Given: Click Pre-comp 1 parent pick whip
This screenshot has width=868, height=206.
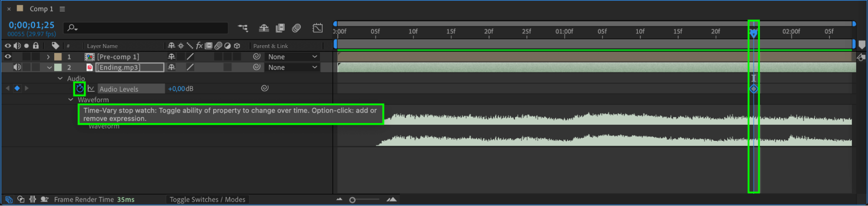Looking at the screenshot, I should click(257, 56).
